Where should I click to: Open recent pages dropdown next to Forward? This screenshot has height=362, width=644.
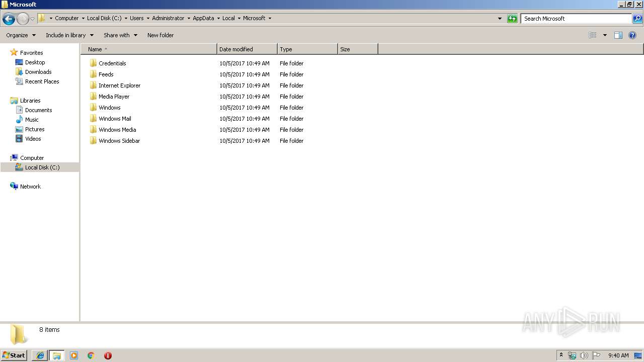[32, 19]
